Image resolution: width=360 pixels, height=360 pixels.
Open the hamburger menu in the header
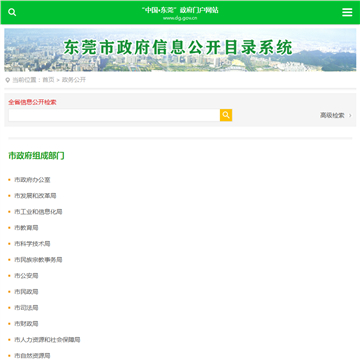pyautogui.click(x=347, y=12)
